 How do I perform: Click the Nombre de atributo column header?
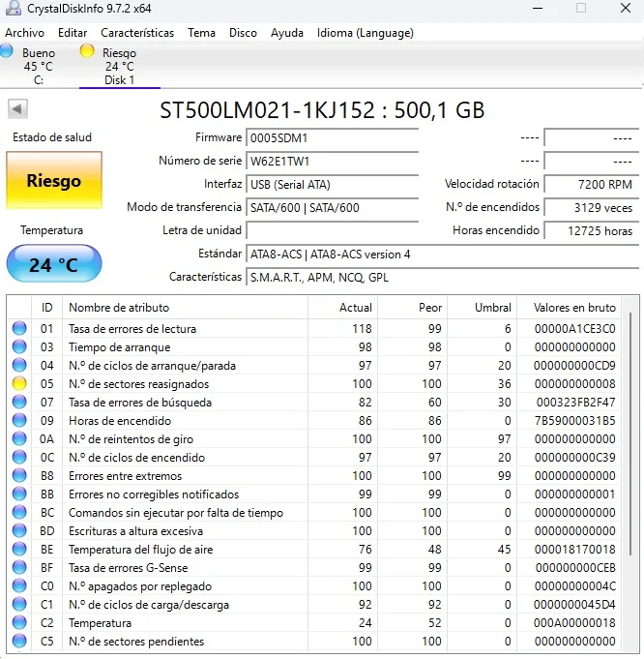[x=185, y=308]
